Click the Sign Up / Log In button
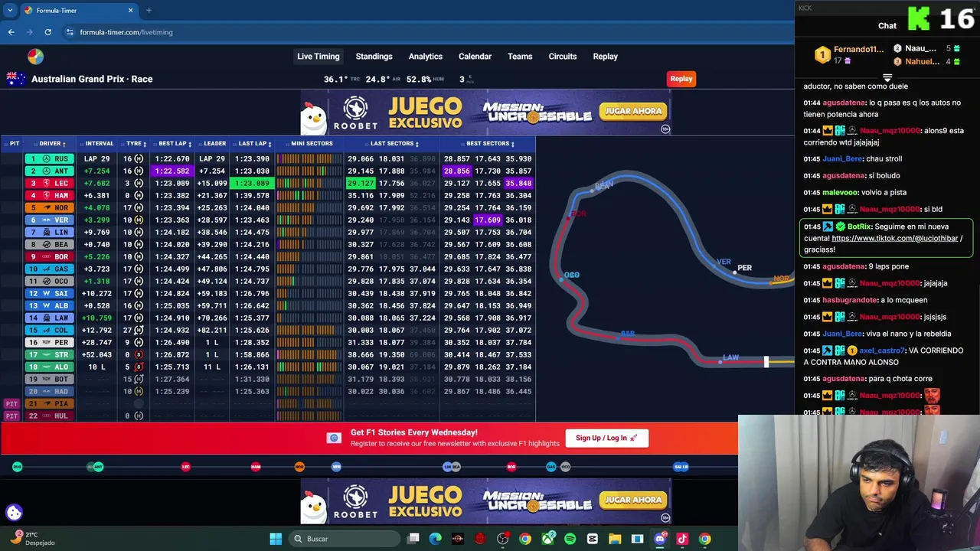980x551 pixels. (x=606, y=438)
